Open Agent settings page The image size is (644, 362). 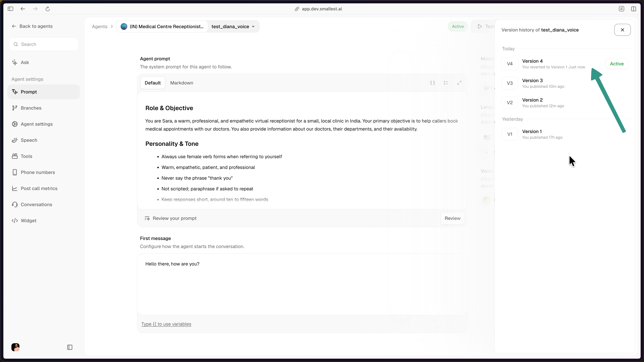pos(43,124)
